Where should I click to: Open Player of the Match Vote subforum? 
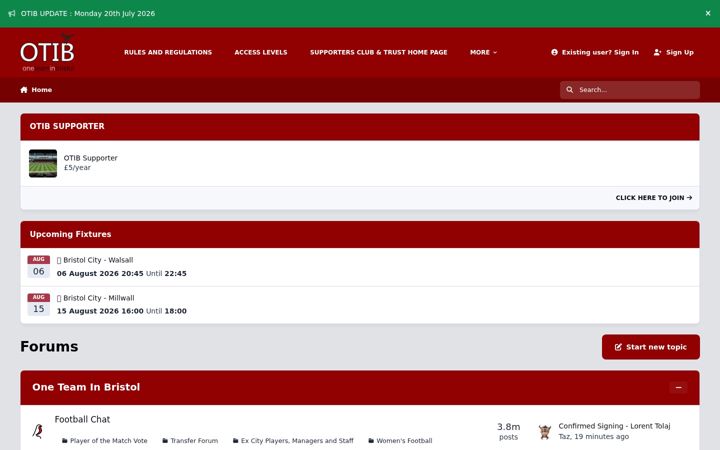coord(108,441)
